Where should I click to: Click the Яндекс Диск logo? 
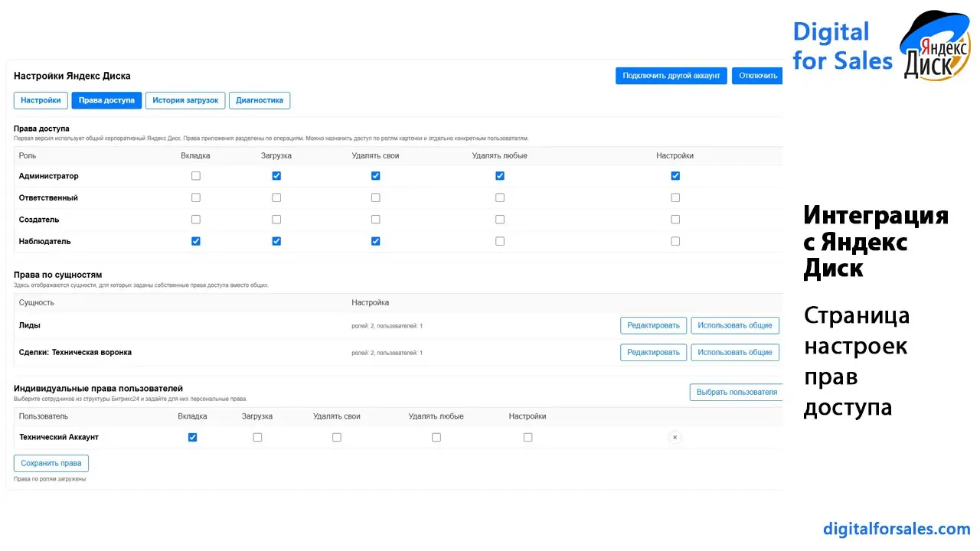click(936, 47)
